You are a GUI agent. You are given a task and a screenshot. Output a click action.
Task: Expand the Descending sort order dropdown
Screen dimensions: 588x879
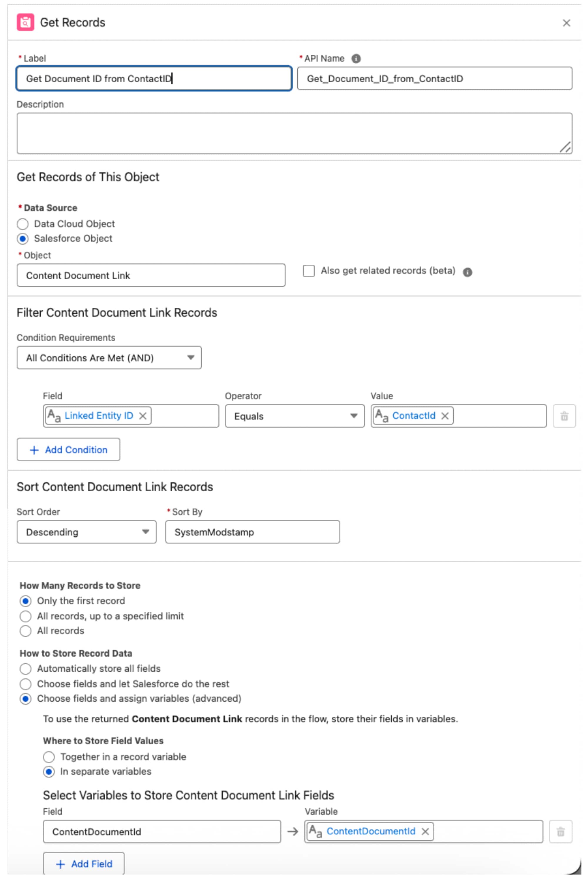click(x=86, y=532)
